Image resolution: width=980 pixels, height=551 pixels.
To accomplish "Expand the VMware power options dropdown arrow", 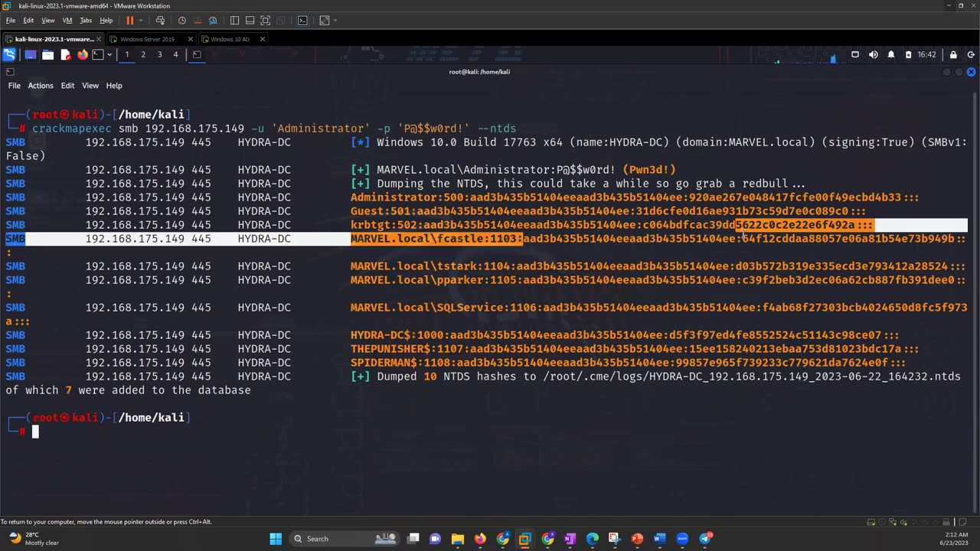I will click(140, 21).
